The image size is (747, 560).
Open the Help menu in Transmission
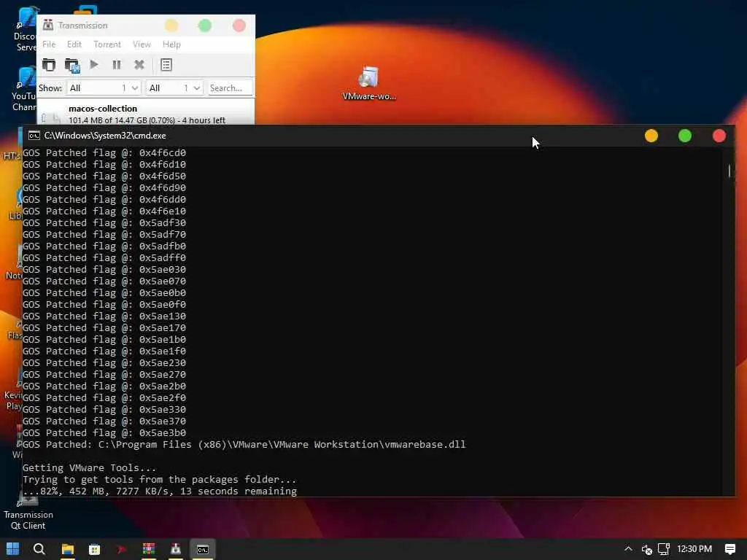pyautogui.click(x=171, y=44)
